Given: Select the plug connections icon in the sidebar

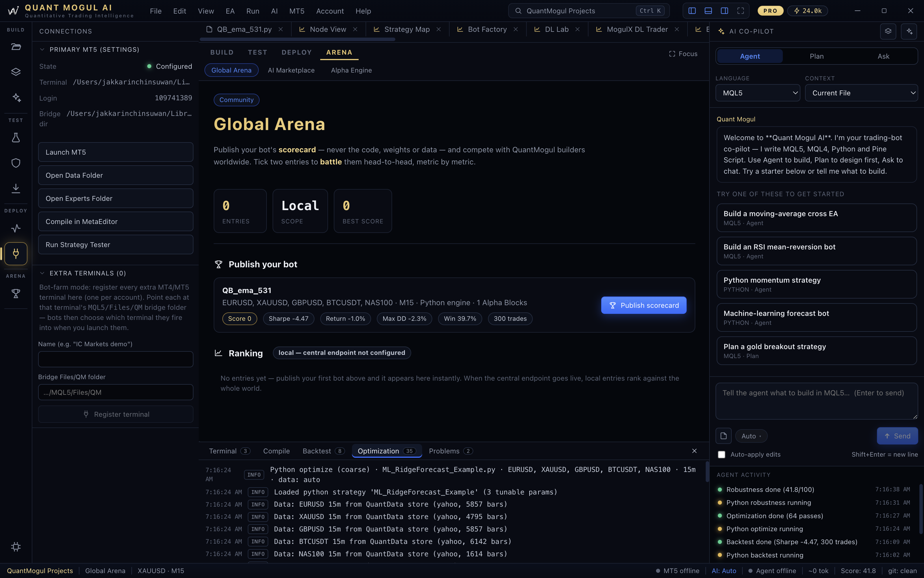Looking at the screenshot, I should pyautogui.click(x=16, y=253).
